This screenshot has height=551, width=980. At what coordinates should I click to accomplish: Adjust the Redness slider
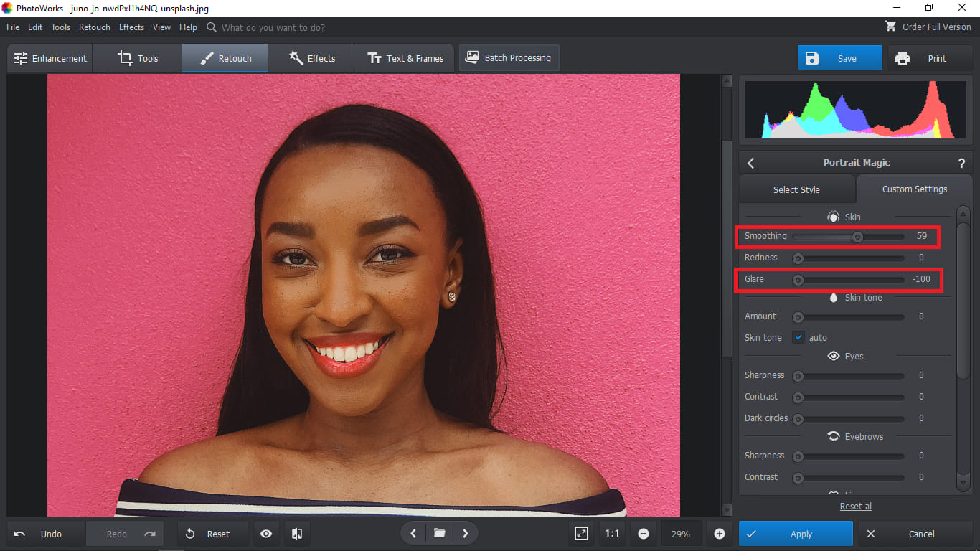pyautogui.click(x=849, y=258)
